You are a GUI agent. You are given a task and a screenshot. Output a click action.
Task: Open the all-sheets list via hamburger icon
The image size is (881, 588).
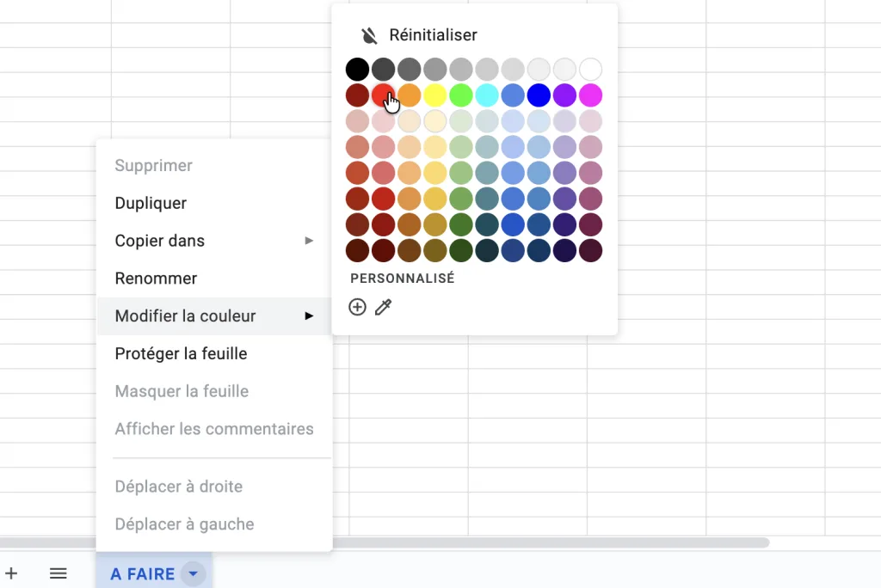(58, 573)
